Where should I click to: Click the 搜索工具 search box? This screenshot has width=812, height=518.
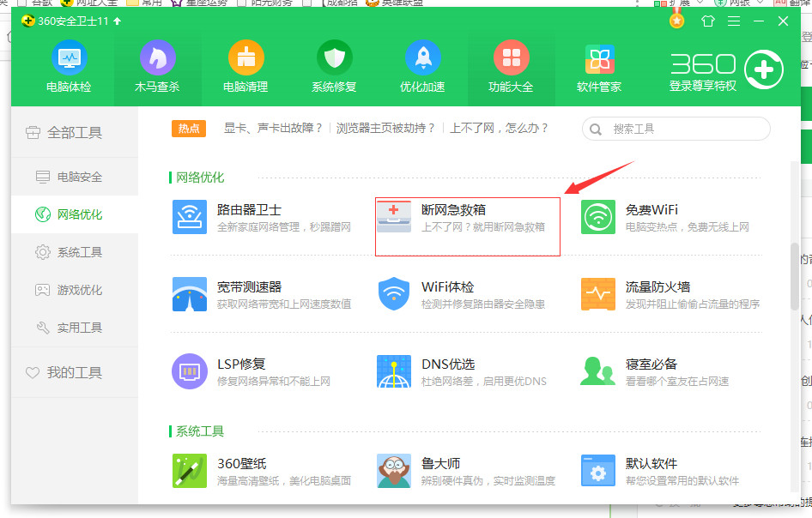point(676,129)
